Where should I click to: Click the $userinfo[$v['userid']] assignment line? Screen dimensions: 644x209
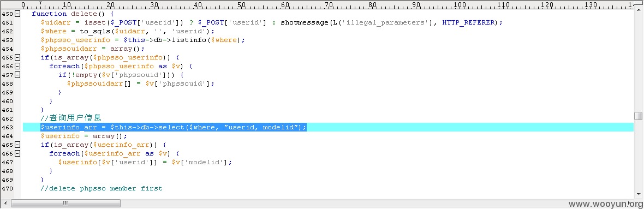tap(145, 162)
